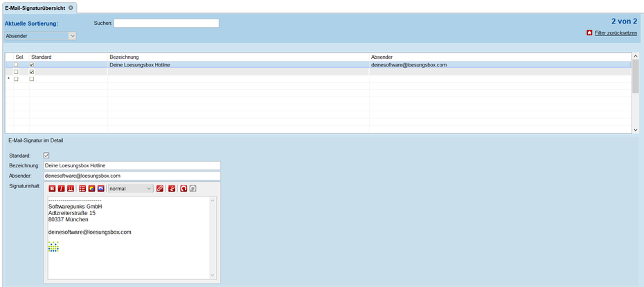Toggle Standard checkbox of the blank second row
This screenshot has width=644, height=287.
(32, 72)
